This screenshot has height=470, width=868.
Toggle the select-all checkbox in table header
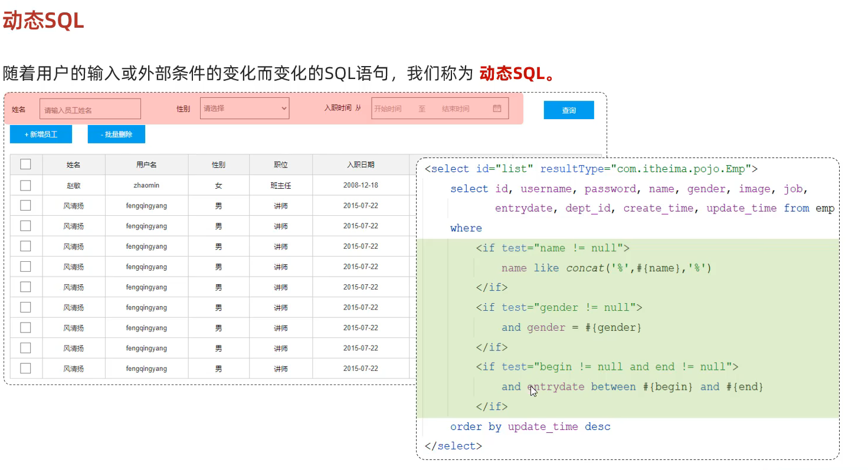tap(25, 165)
